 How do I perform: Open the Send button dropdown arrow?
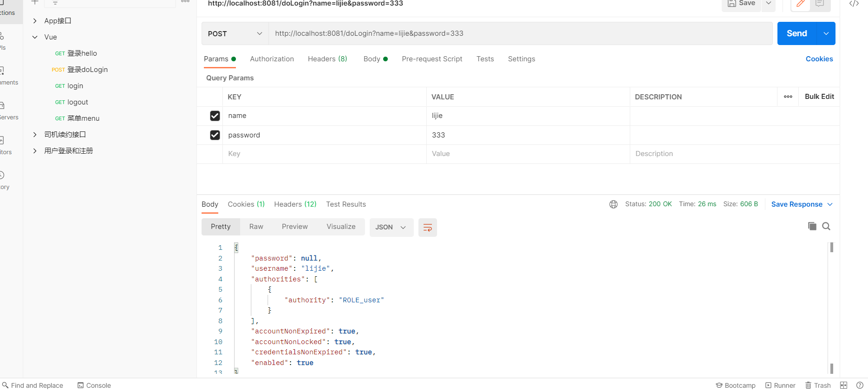(826, 33)
